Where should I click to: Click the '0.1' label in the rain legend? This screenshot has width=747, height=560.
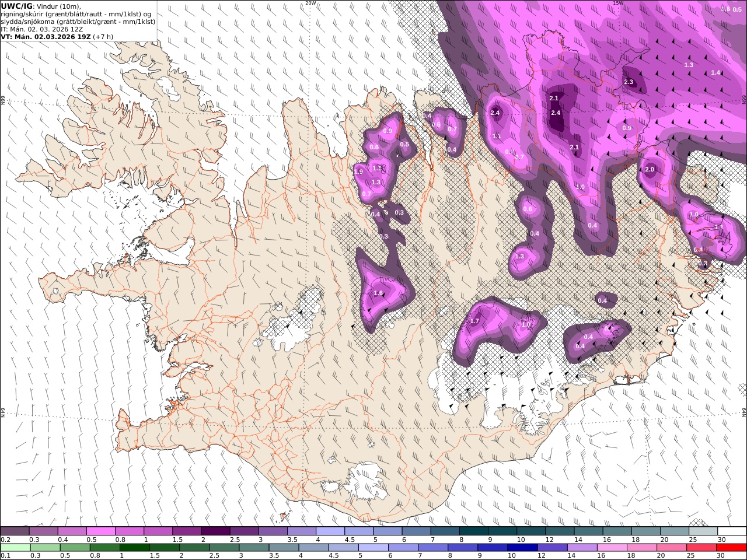(x=5, y=555)
